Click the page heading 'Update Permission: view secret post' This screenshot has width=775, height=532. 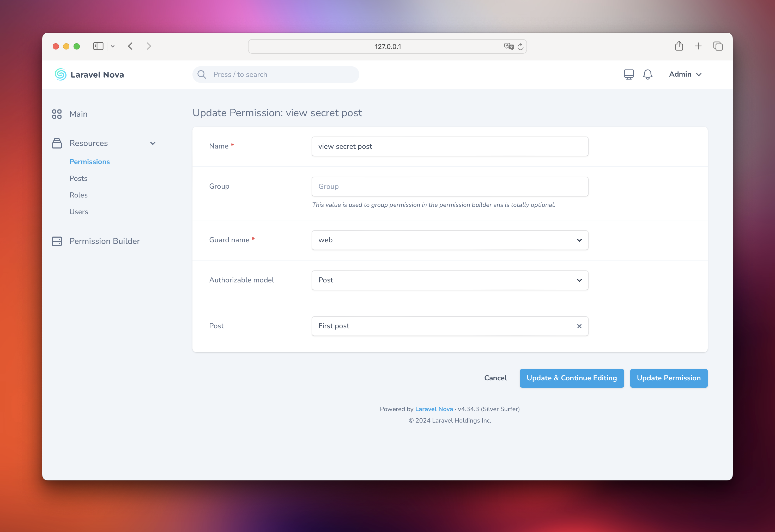(277, 113)
